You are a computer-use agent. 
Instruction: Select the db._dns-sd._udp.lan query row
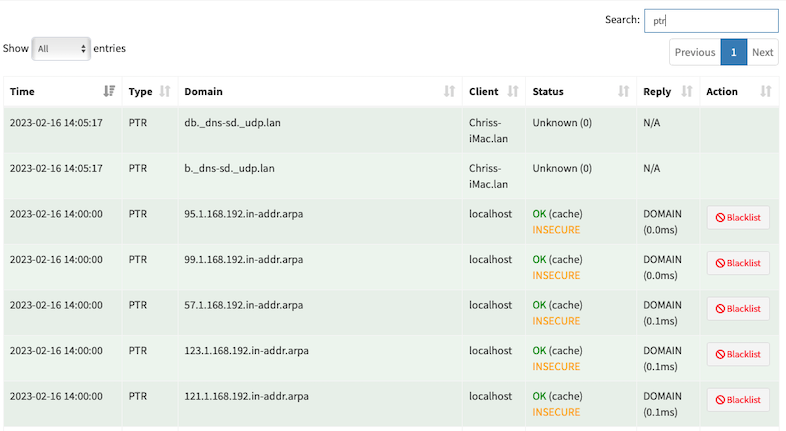(x=391, y=130)
